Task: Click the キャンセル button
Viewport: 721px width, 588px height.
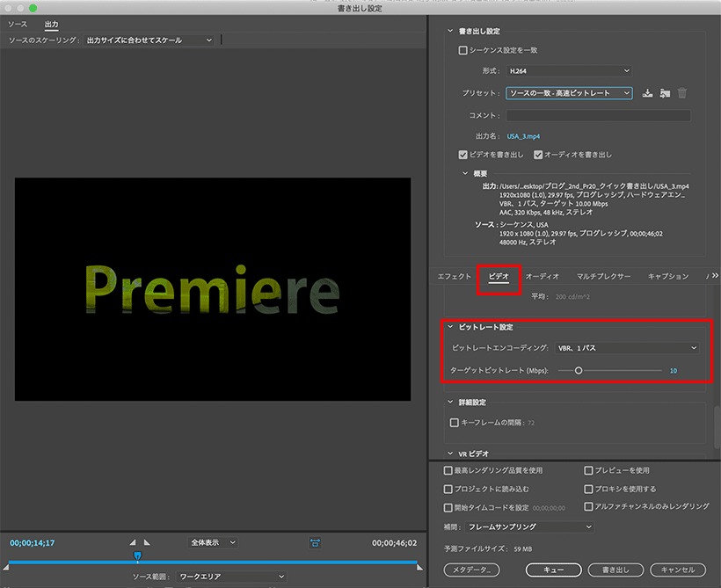Action: point(677,570)
